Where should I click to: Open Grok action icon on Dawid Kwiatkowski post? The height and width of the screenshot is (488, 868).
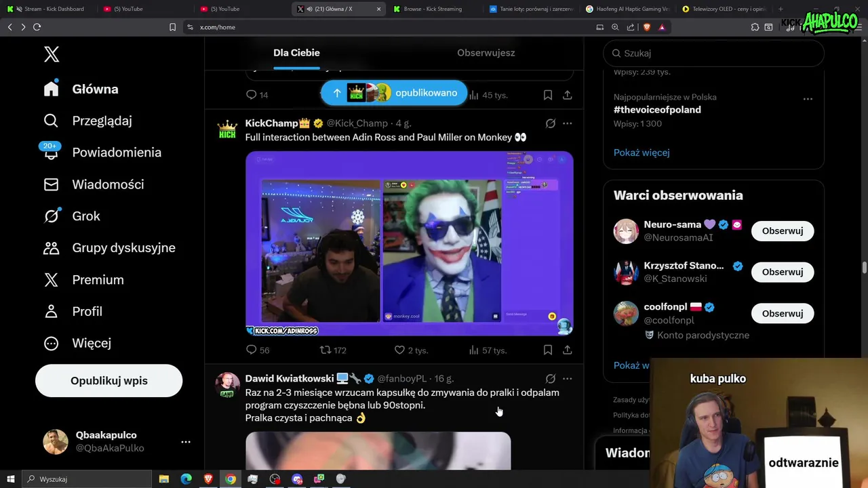coord(551,378)
